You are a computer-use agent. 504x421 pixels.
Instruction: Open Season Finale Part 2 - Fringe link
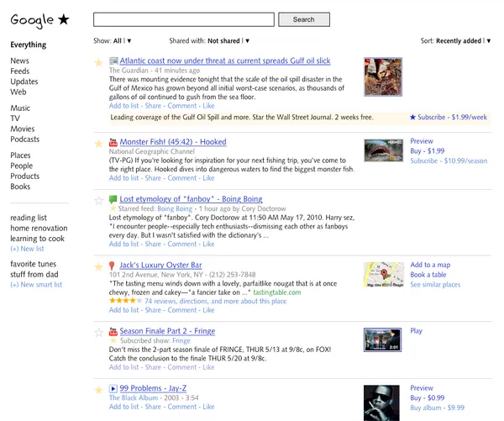[167, 331]
